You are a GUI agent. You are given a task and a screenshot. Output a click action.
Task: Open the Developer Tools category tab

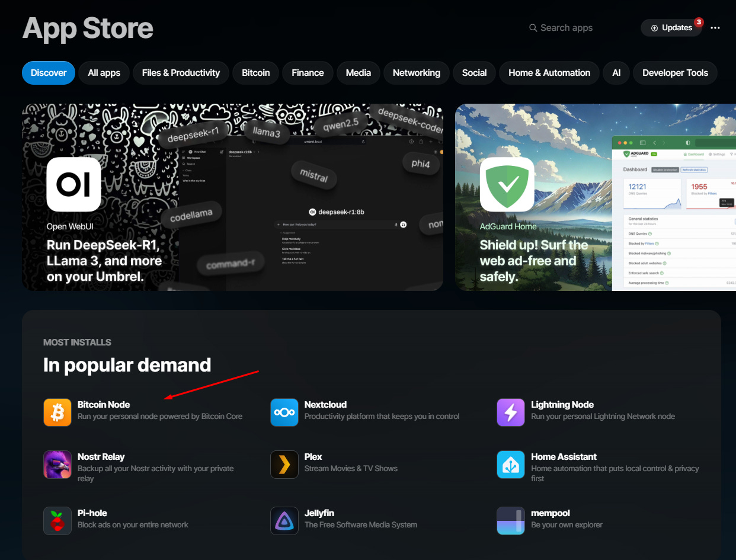tap(675, 73)
